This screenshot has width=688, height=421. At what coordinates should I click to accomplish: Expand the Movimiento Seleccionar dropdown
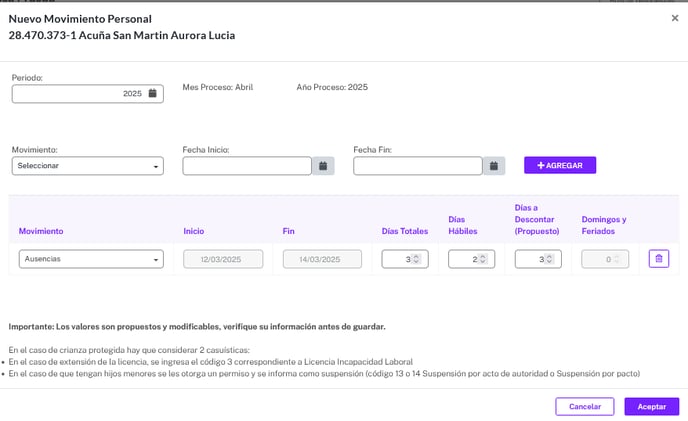88,166
